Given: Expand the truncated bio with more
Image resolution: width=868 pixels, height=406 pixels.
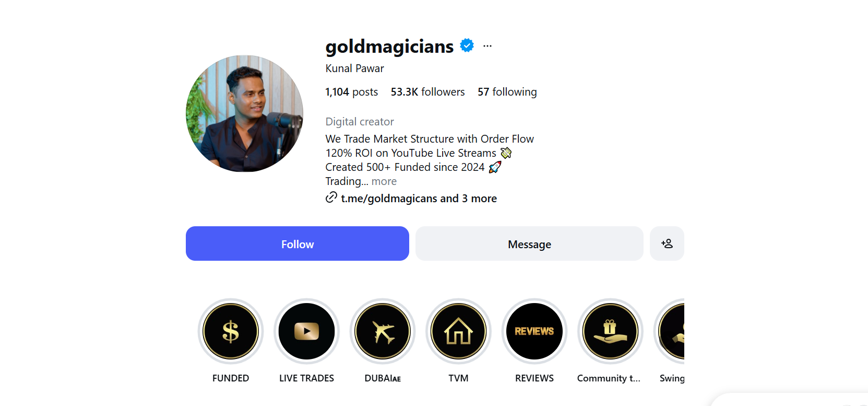Looking at the screenshot, I should pyautogui.click(x=384, y=181).
